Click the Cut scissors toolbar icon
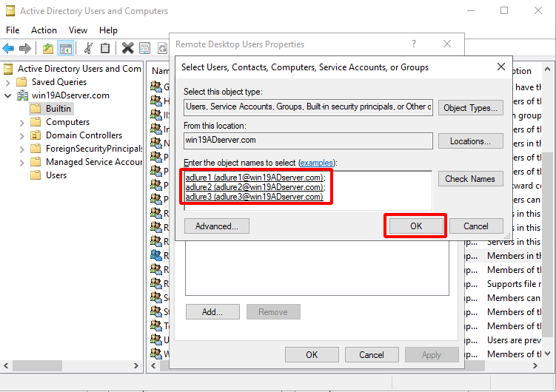 [88, 48]
